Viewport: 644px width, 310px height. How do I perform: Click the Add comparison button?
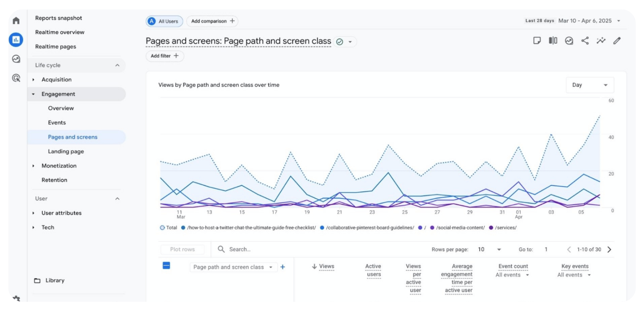pos(213,21)
